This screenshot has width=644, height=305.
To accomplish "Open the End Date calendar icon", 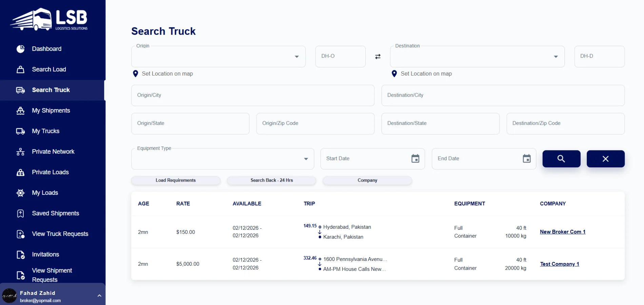I will pos(526,159).
